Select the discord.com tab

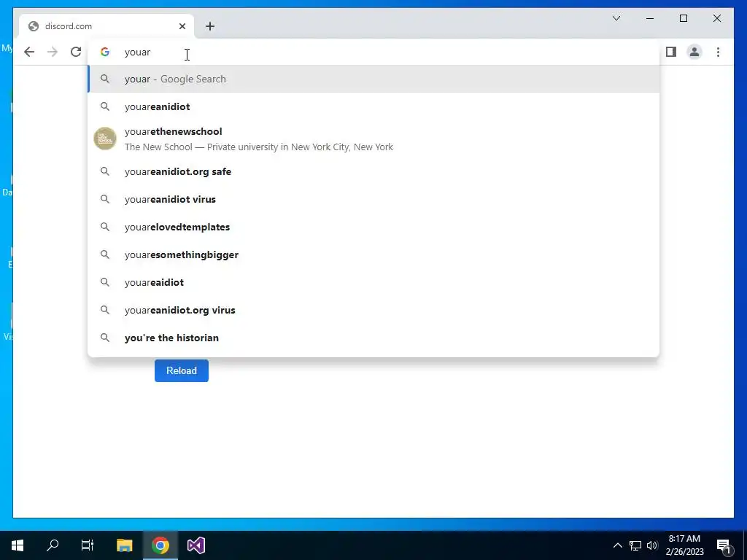107,26
